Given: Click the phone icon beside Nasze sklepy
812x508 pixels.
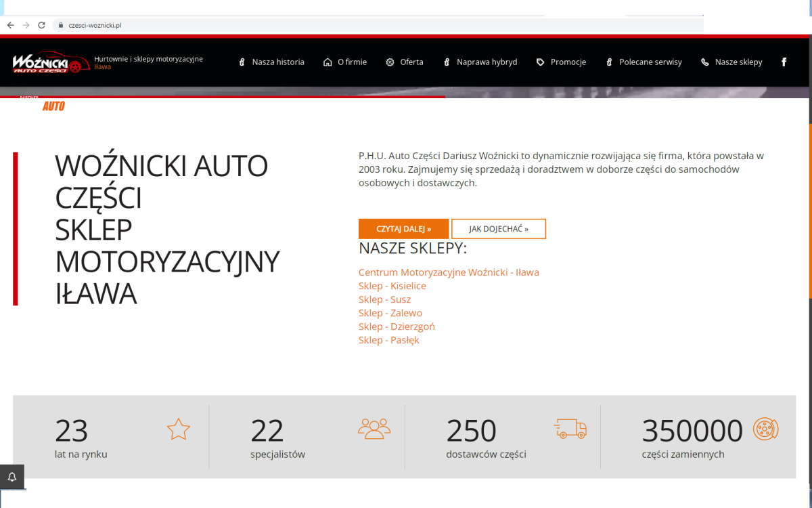Looking at the screenshot, I should coord(705,62).
